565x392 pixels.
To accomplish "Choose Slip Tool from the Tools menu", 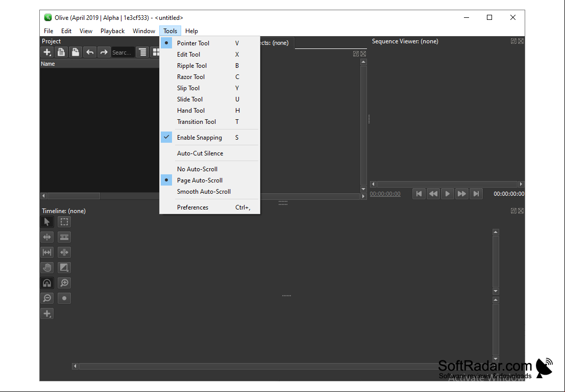I will click(x=209, y=88).
